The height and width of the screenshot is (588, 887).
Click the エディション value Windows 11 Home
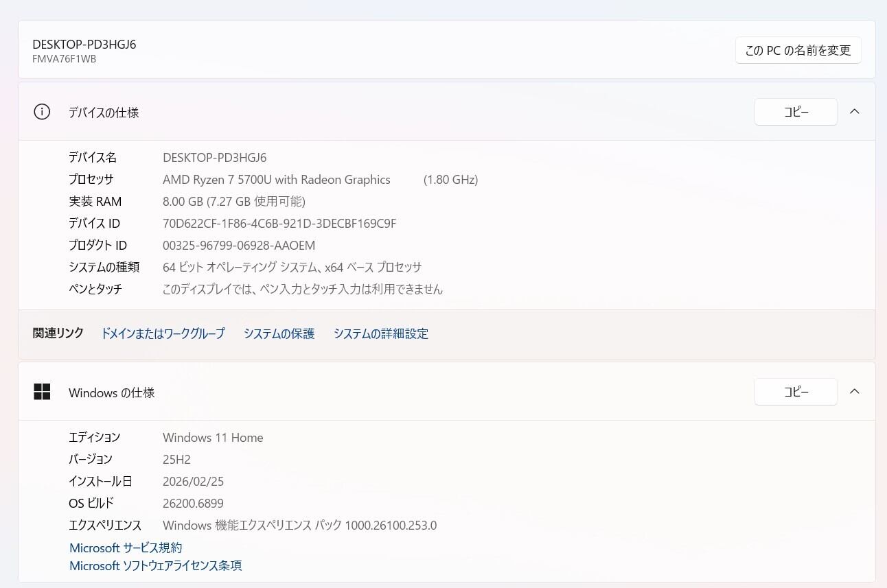pos(213,438)
